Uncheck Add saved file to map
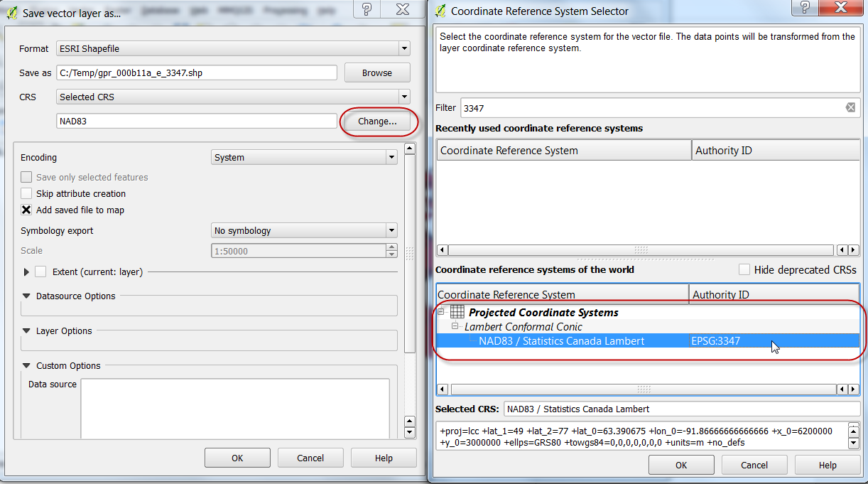The height and width of the screenshot is (484, 868). (x=26, y=210)
